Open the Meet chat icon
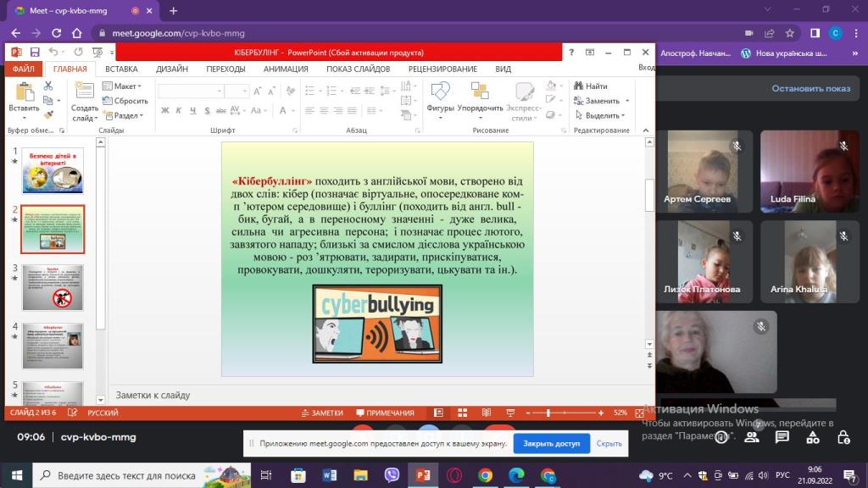The width and height of the screenshot is (868, 488). (782, 437)
